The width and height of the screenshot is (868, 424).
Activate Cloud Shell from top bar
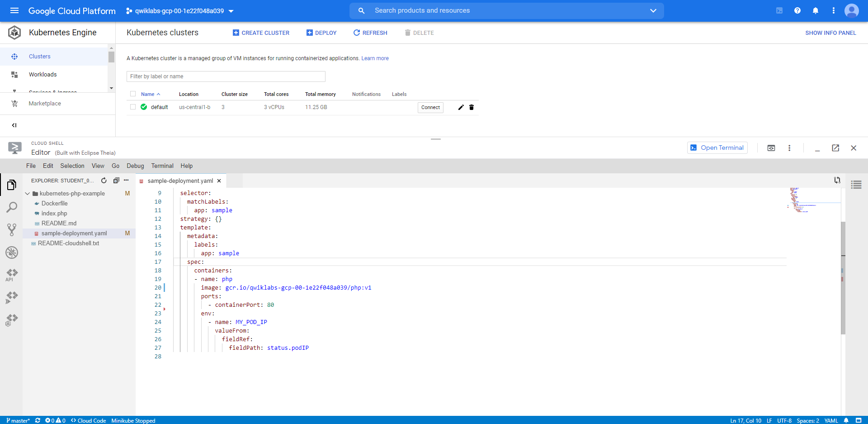(779, 10)
